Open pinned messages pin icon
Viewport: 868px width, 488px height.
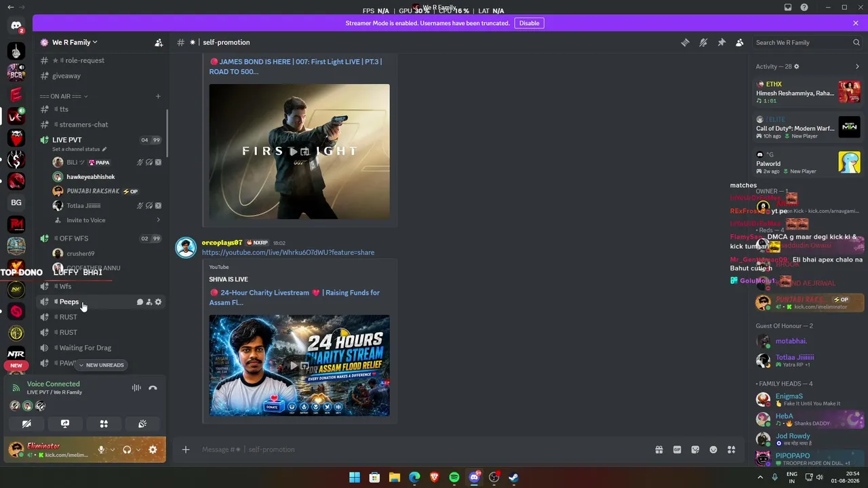(722, 42)
